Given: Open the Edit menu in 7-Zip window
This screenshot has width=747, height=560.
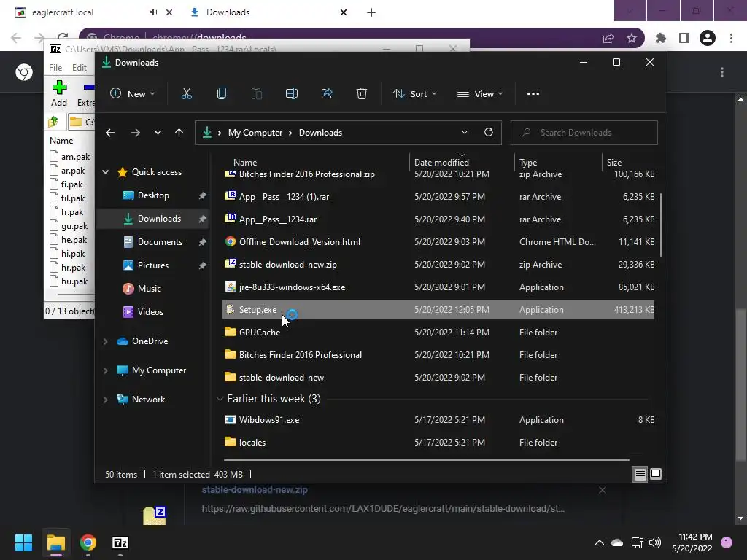Looking at the screenshot, I should tap(79, 68).
